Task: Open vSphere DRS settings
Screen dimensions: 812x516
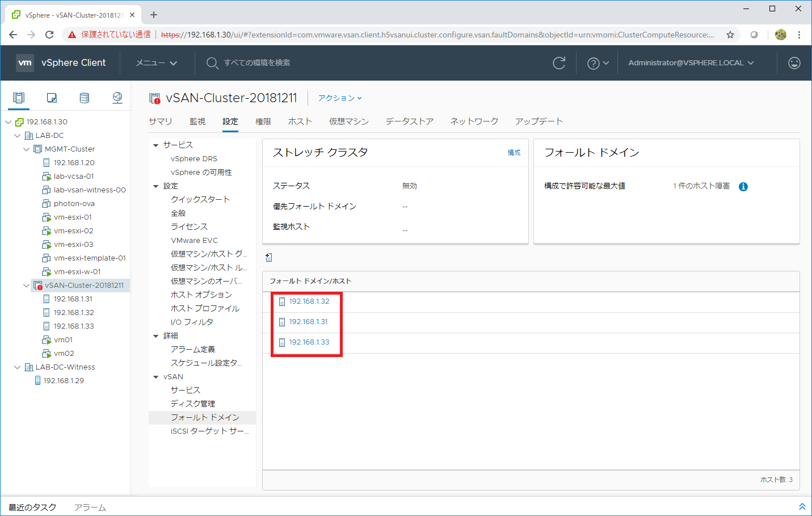Action: (194, 159)
